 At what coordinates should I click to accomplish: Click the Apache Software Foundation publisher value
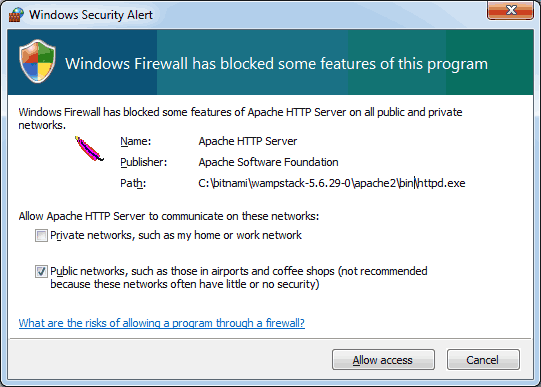[x=268, y=162]
